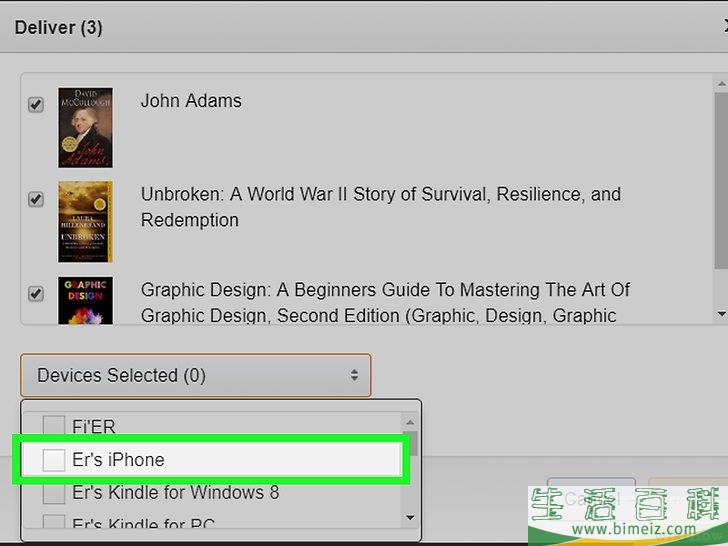Select the Unbroken: A World War II title
728x546 pixels.
tap(381, 207)
